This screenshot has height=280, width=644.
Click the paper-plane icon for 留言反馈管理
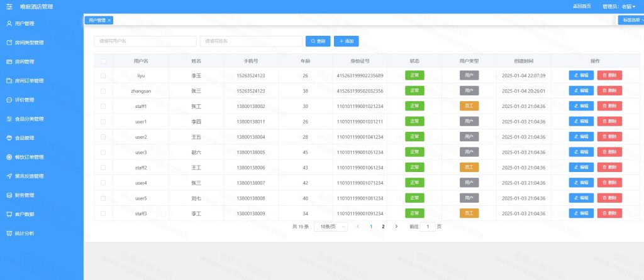[9, 176]
